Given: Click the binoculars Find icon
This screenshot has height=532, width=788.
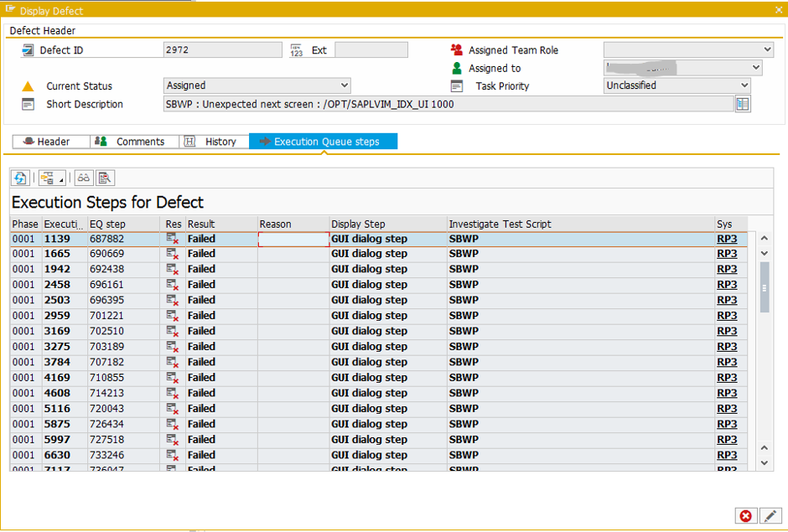Looking at the screenshot, I should coord(83,178).
